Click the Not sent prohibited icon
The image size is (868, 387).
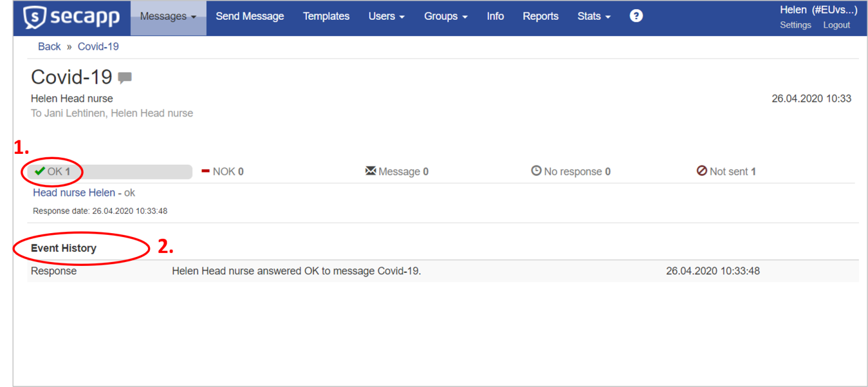(x=702, y=171)
